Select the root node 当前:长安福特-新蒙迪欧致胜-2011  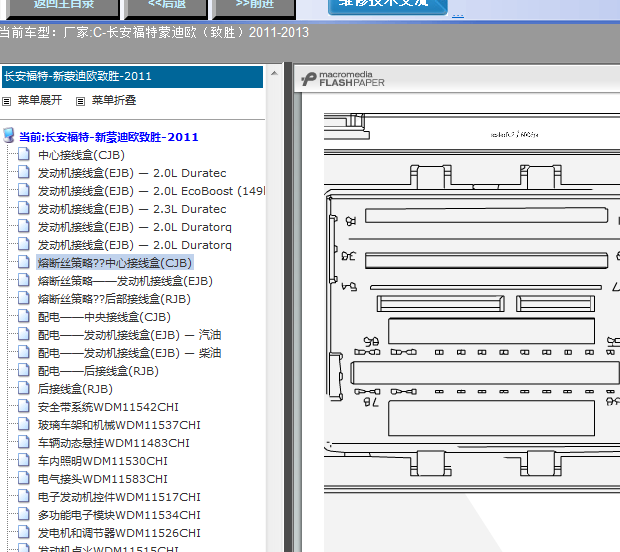coord(108,137)
